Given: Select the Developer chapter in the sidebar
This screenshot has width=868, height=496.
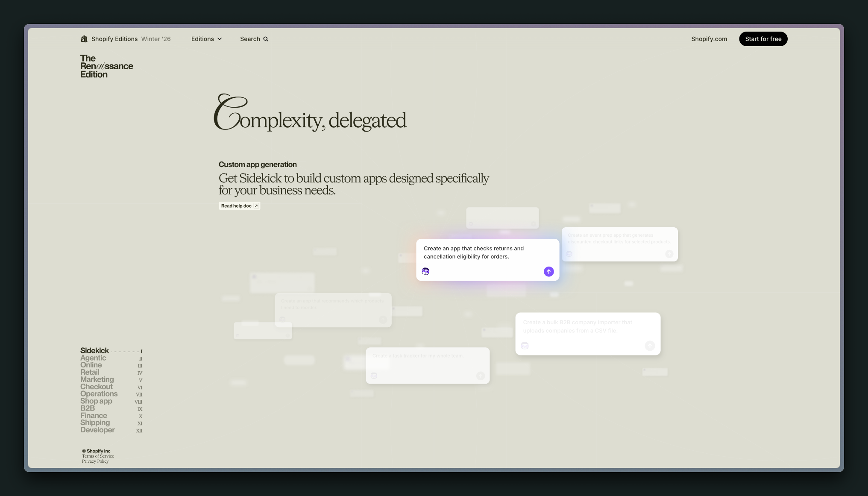Looking at the screenshot, I should click(x=97, y=430).
